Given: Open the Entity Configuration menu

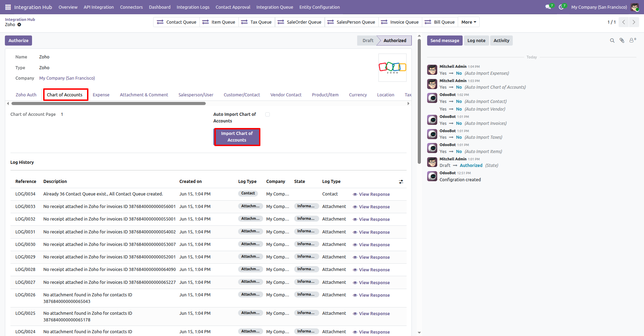Looking at the screenshot, I should pos(320,7).
